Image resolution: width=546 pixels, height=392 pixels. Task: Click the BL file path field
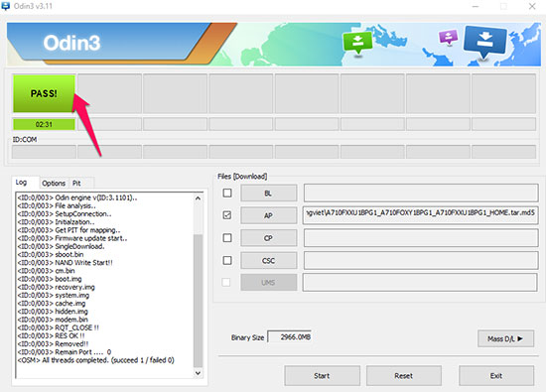tap(421, 193)
